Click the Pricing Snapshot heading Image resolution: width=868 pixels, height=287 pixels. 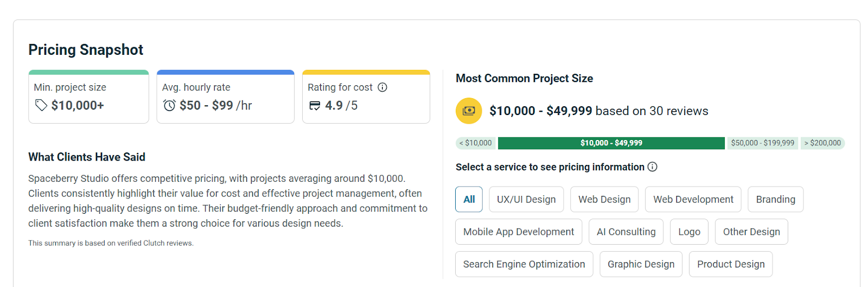86,50
